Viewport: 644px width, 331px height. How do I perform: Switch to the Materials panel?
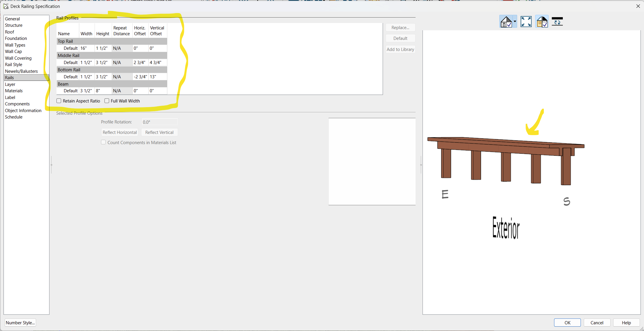(14, 91)
